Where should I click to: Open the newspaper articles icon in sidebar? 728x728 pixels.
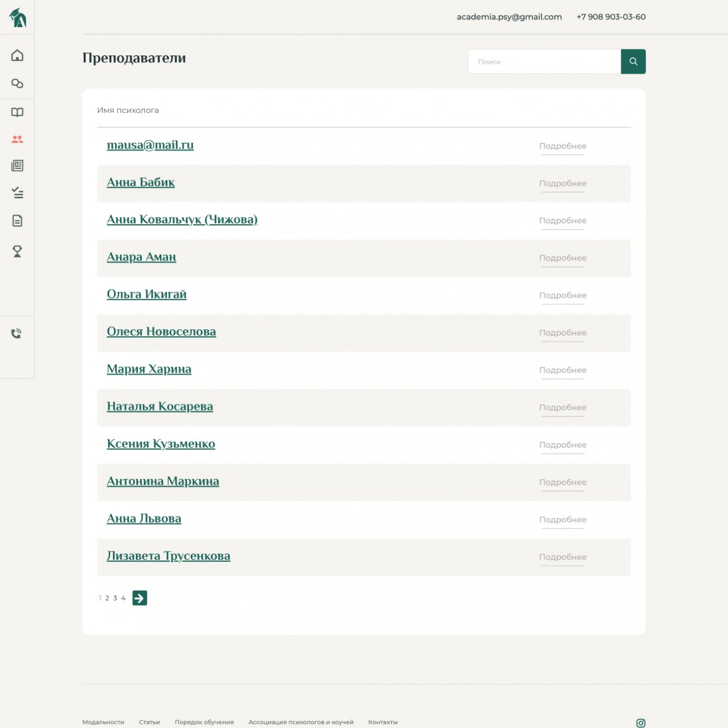(x=17, y=166)
